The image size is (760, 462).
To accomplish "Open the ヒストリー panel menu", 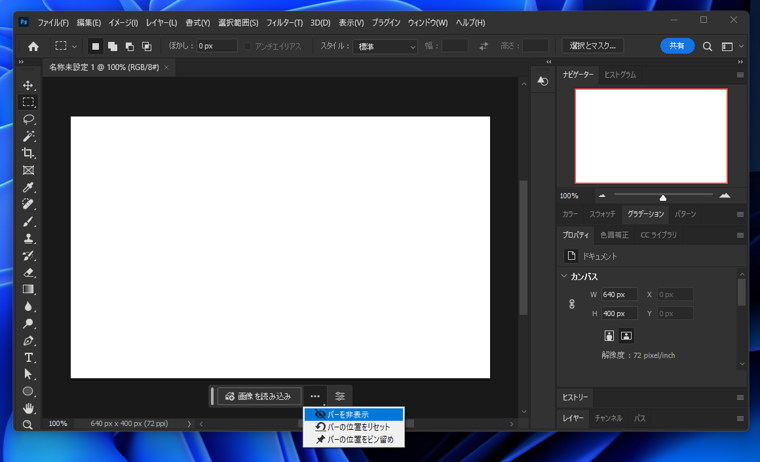I will coord(740,398).
